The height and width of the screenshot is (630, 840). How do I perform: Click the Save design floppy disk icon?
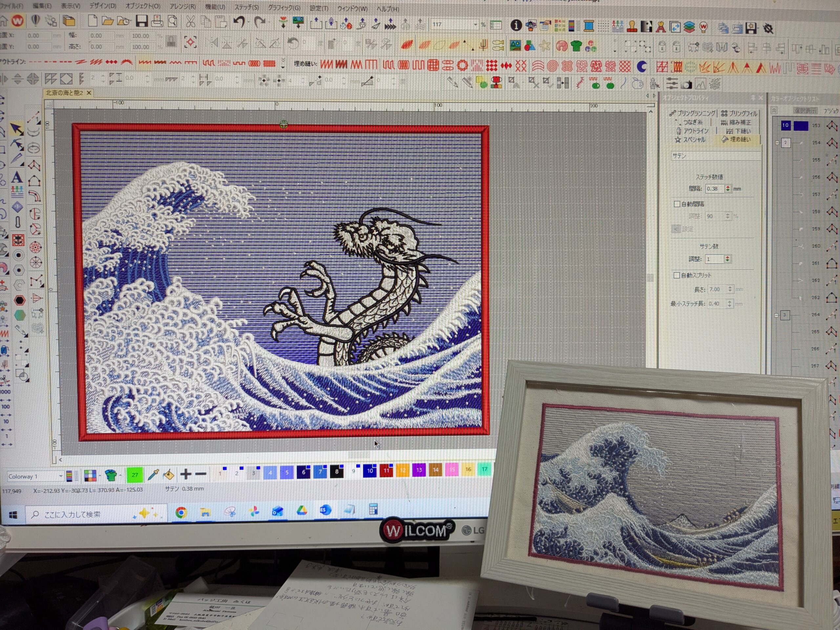142,21
